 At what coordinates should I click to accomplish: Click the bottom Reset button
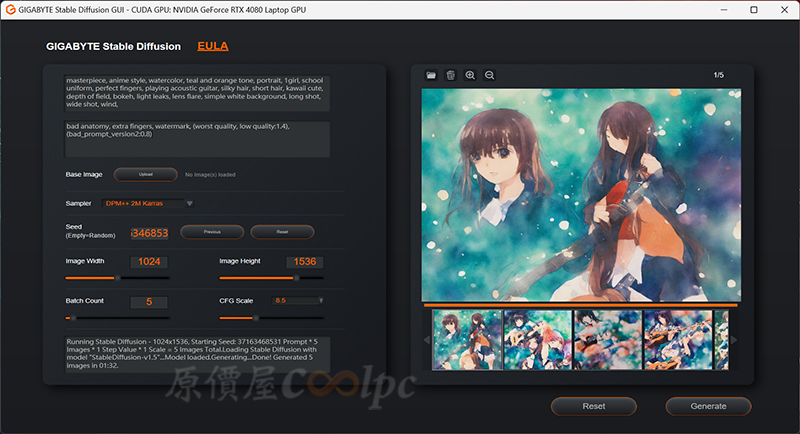pyautogui.click(x=594, y=406)
